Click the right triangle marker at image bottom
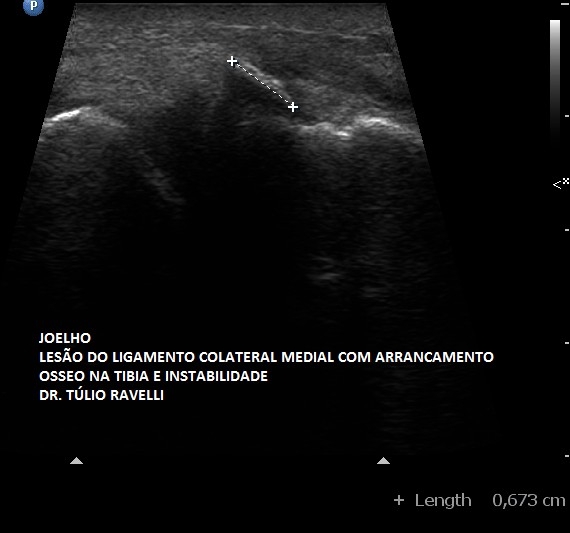This screenshot has width=570, height=533. [x=383, y=461]
